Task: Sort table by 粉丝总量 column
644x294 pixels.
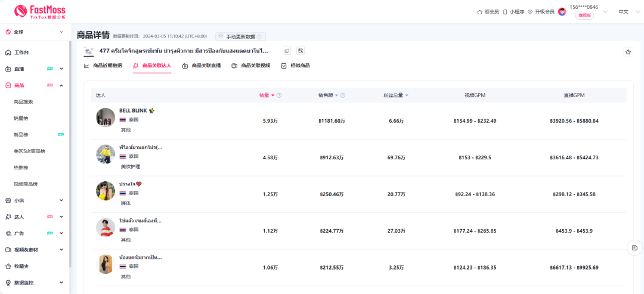Action: [396, 95]
